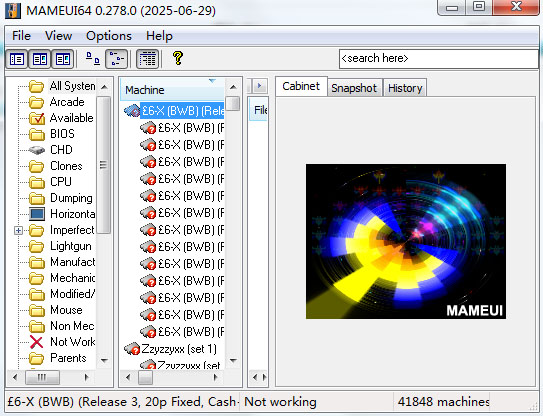Minimize the MAMEUI64 window
This screenshot has width=543, height=416.
click(x=452, y=7)
